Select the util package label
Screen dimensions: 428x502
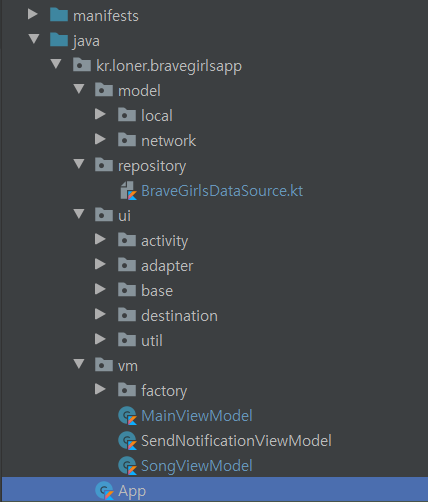pos(152,341)
